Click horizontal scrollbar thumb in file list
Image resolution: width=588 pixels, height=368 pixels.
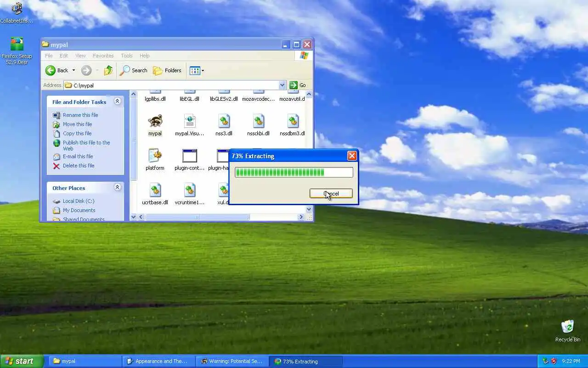coord(198,217)
